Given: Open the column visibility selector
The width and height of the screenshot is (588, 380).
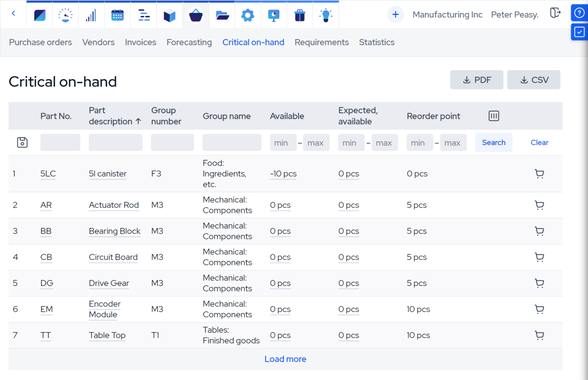Looking at the screenshot, I should pyautogui.click(x=494, y=116).
